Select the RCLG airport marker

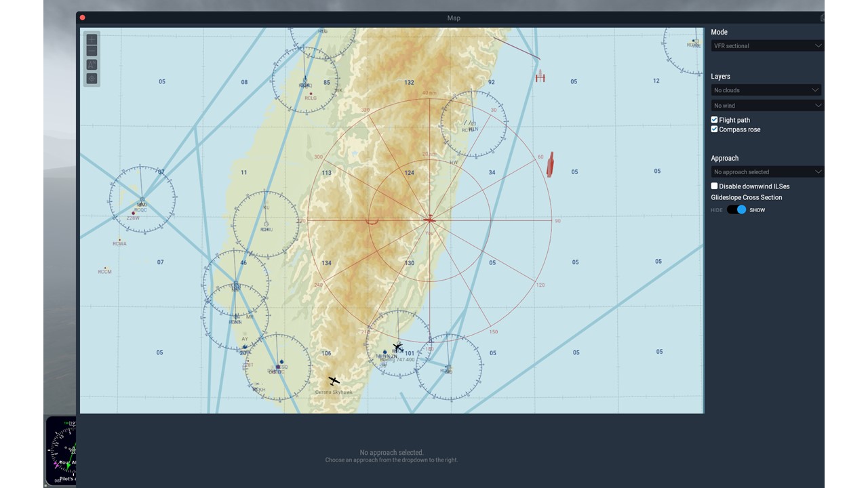tap(311, 94)
